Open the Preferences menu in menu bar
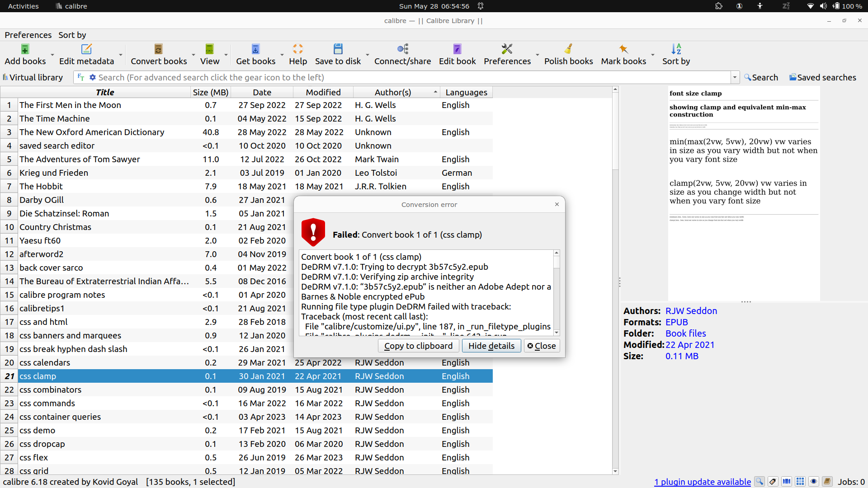 point(28,35)
